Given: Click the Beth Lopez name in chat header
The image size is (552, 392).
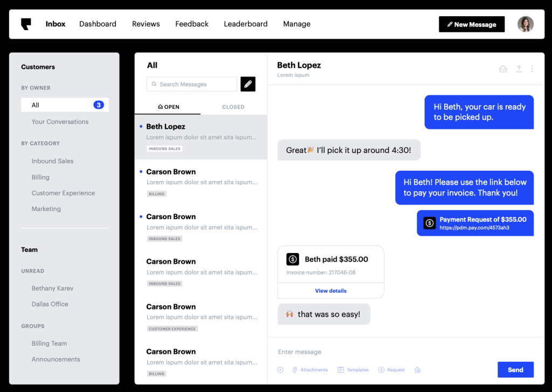Looking at the screenshot, I should click(299, 65).
